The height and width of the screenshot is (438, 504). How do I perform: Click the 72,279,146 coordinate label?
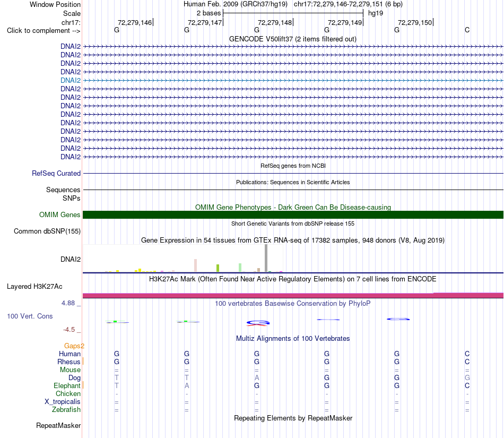coord(135,22)
